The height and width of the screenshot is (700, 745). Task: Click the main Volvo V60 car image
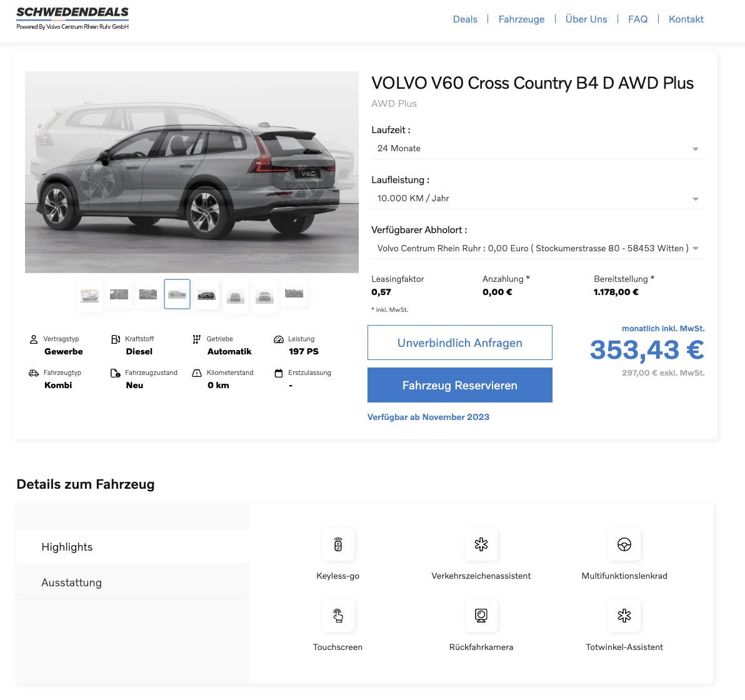pyautogui.click(x=192, y=172)
